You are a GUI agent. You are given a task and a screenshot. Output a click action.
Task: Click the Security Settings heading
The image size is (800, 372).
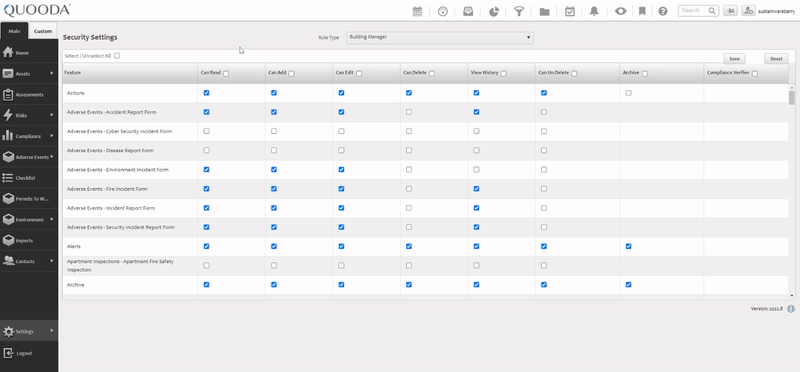[90, 37]
